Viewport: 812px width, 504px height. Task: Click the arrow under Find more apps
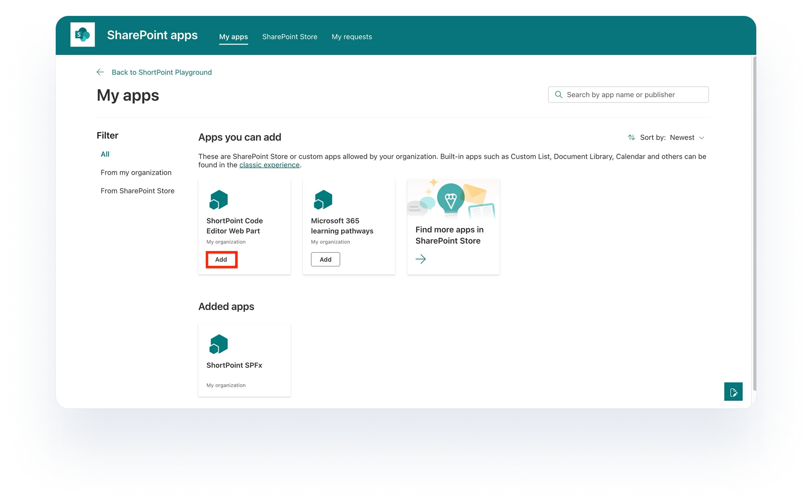(x=421, y=259)
